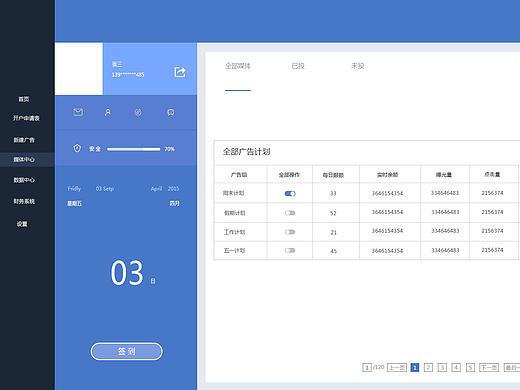Viewport: 520px width, 390px height.
Task: Click daily value 45 in 五一计划 row
Action: click(333, 251)
